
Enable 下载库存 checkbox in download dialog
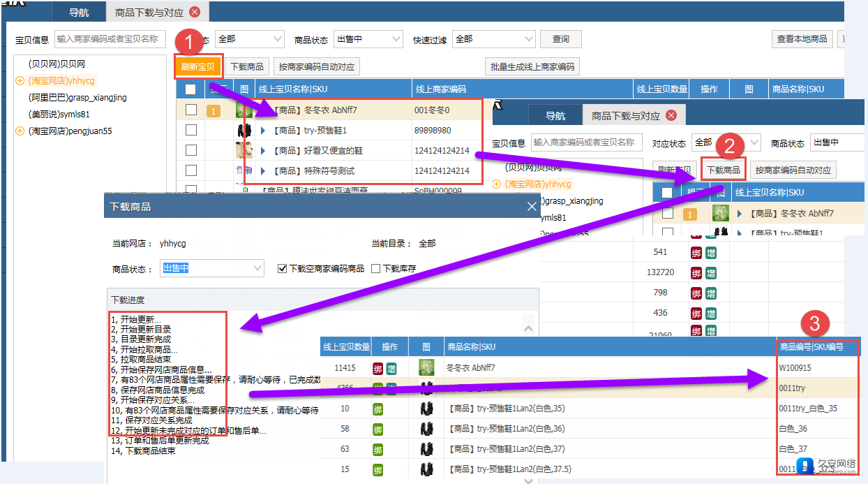point(375,268)
